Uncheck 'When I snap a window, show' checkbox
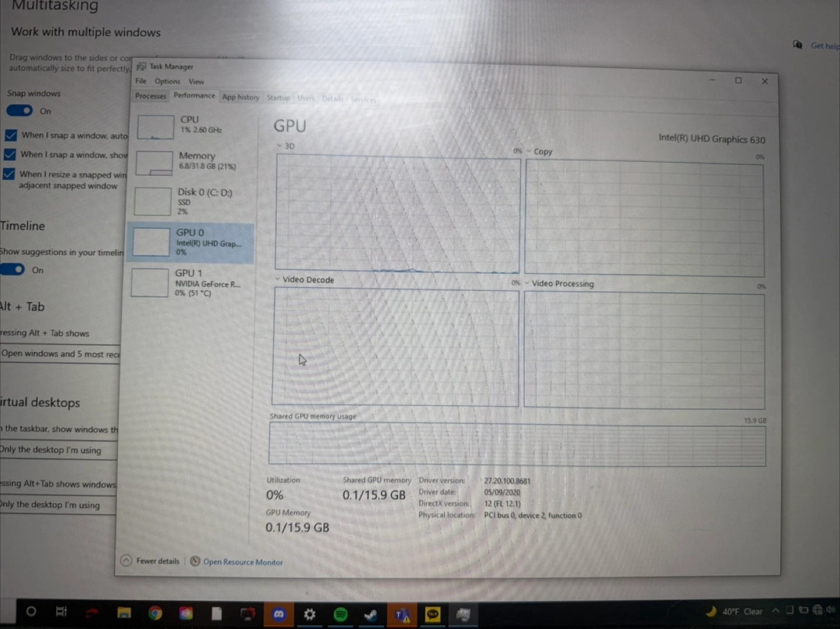The image size is (840, 629). click(x=10, y=154)
